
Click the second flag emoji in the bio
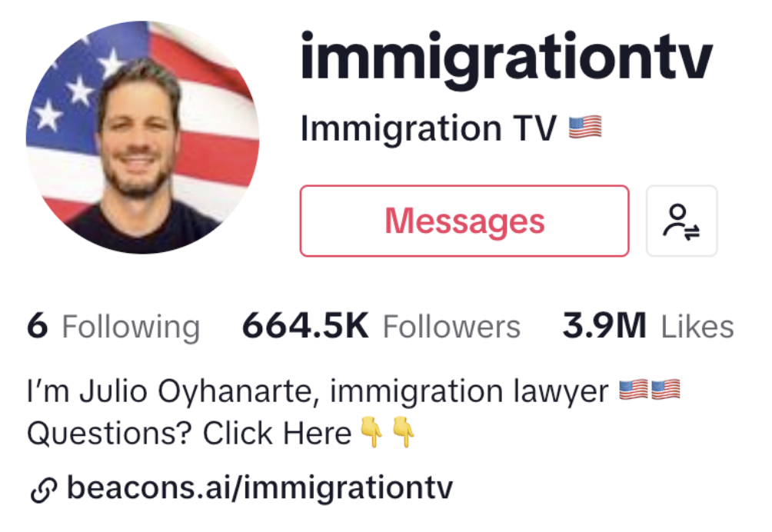coord(665,391)
